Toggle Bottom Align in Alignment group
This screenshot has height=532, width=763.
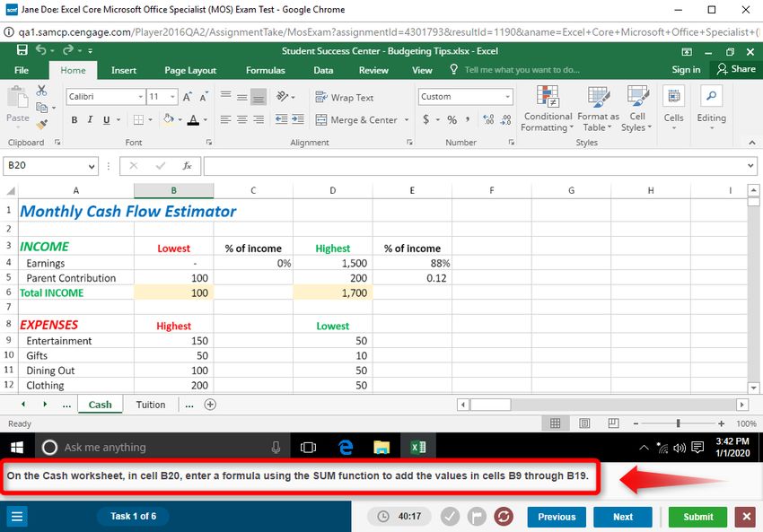(x=259, y=97)
